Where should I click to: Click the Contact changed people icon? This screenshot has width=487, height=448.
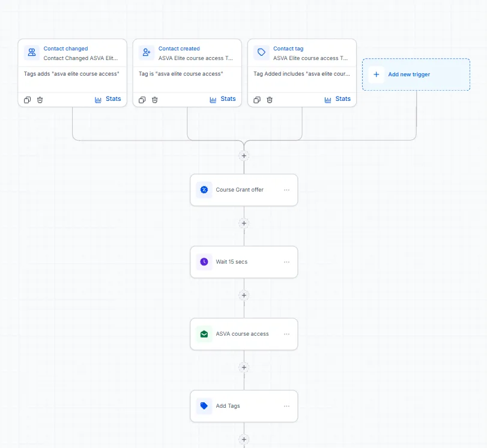coord(32,52)
